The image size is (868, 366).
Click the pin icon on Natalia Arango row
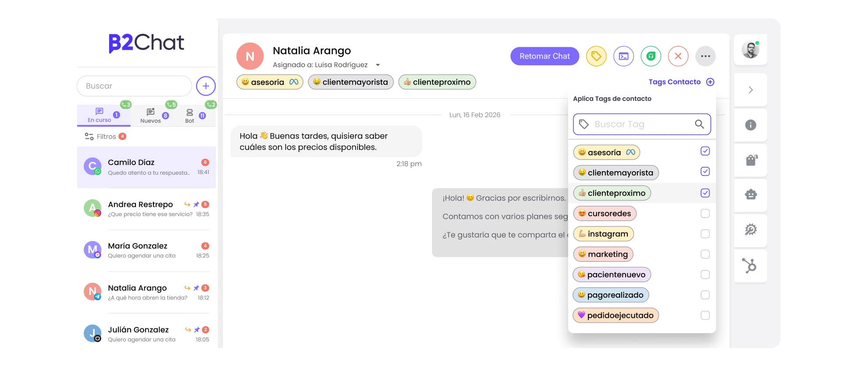click(x=196, y=288)
